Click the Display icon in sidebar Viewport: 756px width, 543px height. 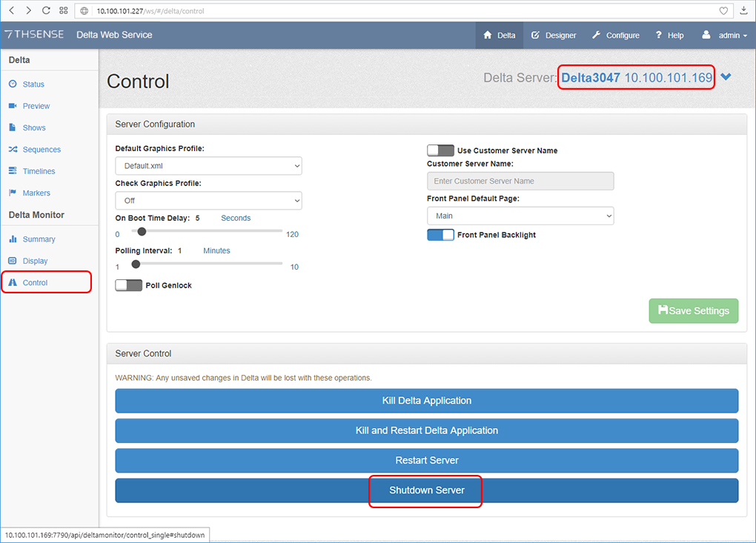tap(13, 261)
